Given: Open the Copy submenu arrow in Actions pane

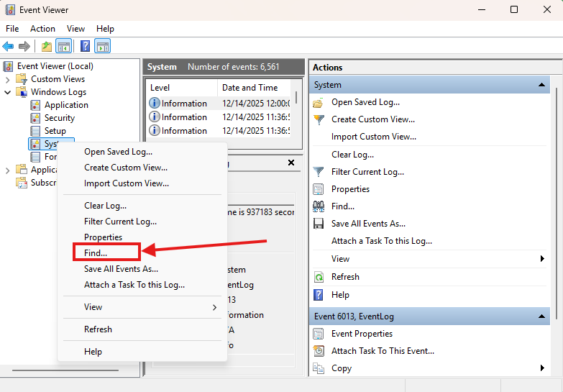Looking at the screenshot, I should click(542, 368).
